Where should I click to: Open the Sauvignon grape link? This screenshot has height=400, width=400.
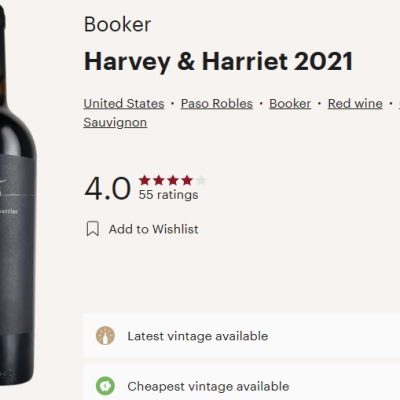point(115,123)
